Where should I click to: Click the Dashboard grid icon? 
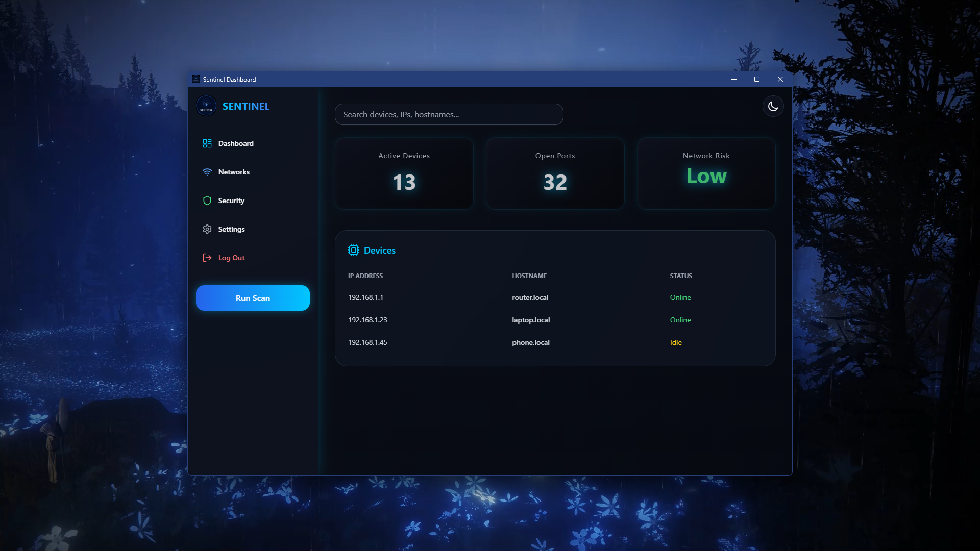tap(207, 143)
